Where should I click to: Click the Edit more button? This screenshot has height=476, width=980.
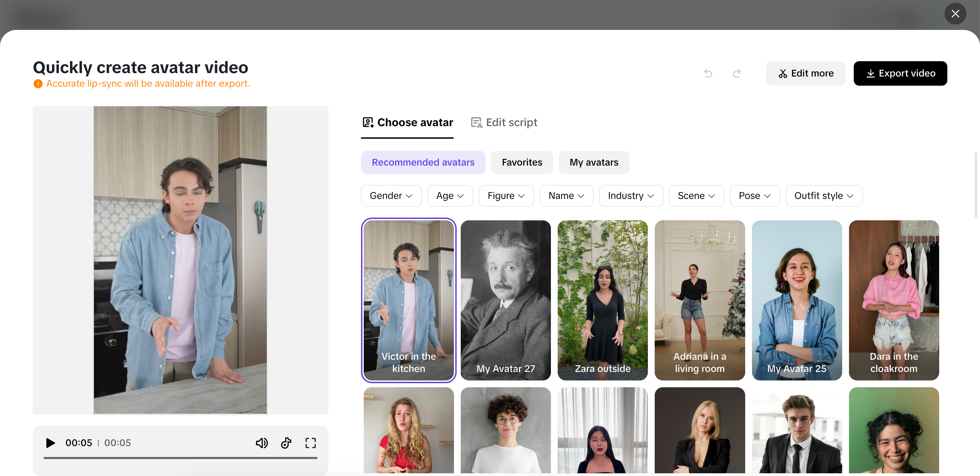(x=805, y=73)
